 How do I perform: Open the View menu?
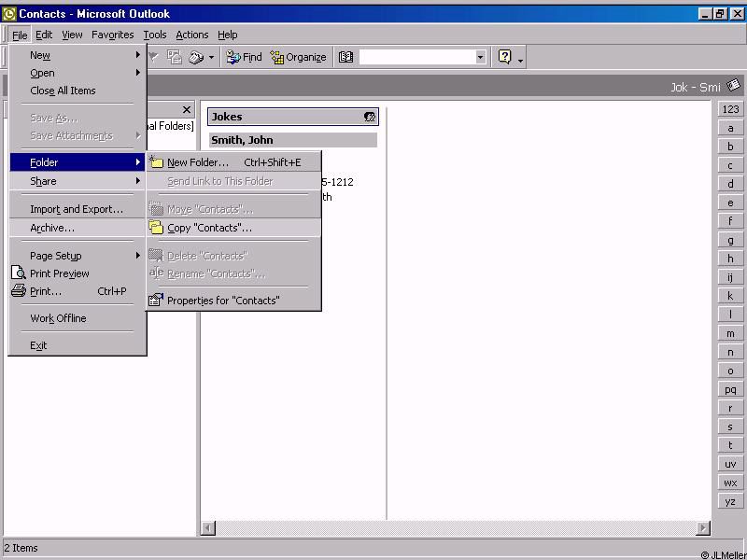coord(72,35)
